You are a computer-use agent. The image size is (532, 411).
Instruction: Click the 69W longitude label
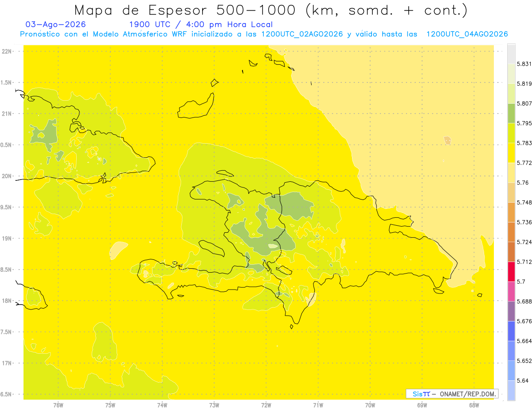(422, 405)
